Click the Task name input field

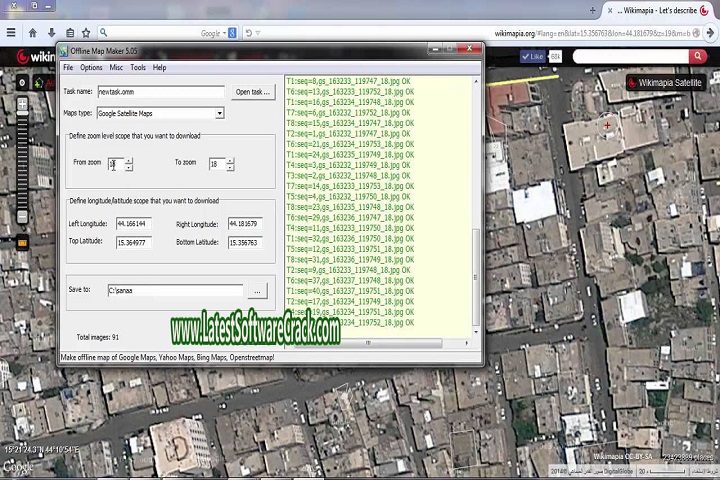(x=160, y=92)
